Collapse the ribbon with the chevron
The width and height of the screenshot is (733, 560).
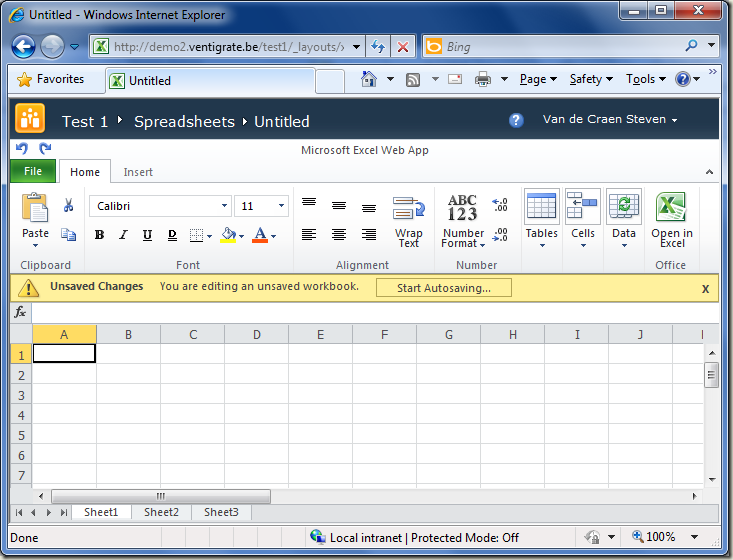709,172
